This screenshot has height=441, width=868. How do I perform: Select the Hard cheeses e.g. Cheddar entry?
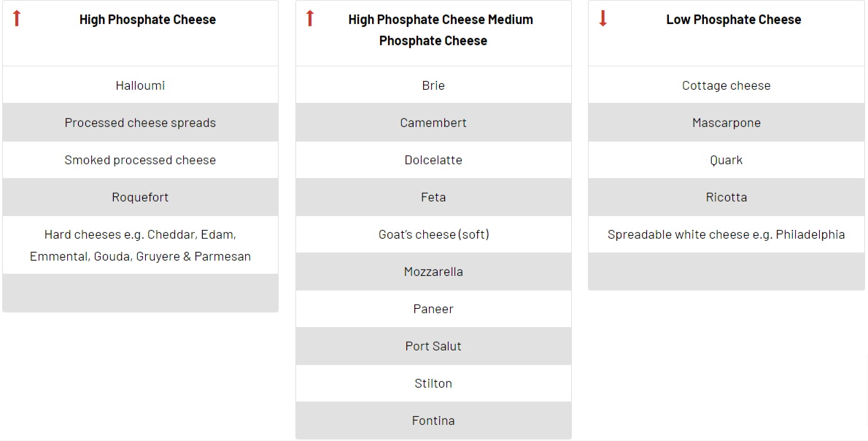click(x=140, y=245)
